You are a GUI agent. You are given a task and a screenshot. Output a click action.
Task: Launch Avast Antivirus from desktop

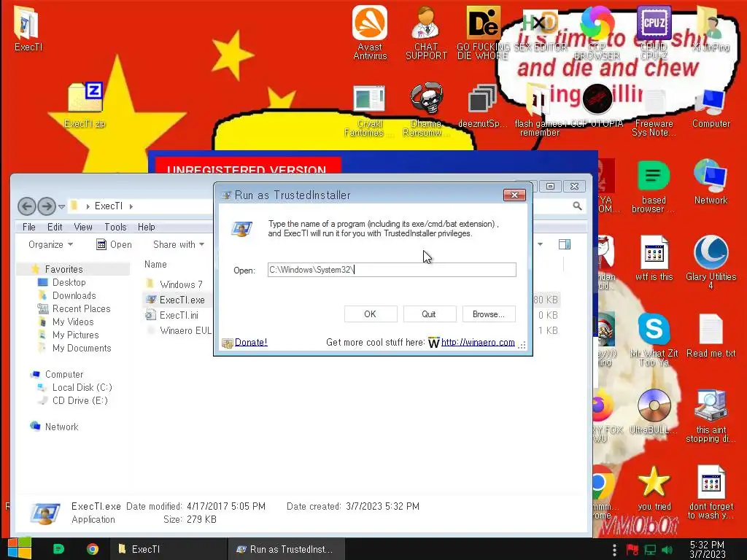(370, 32)
